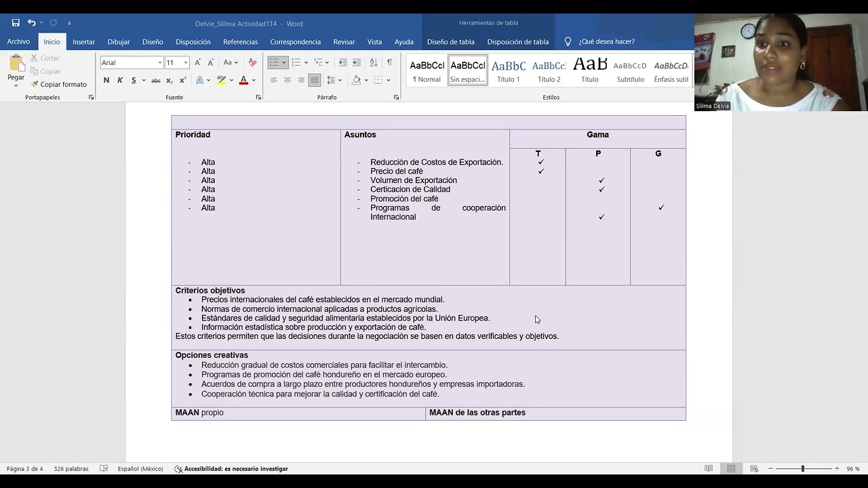Toggle bold formatting (N)

tap(106, 80)
